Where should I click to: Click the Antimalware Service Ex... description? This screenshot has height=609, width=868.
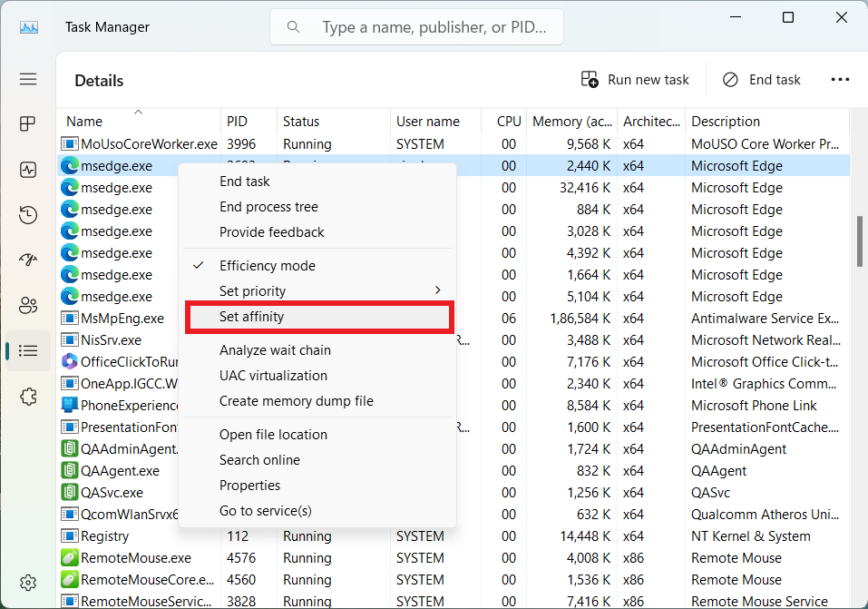765,318
